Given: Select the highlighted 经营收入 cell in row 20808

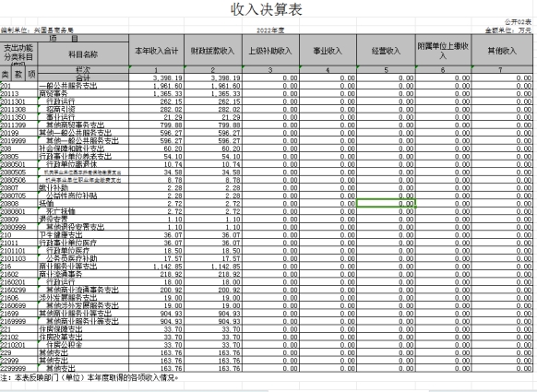Looking at the screenshot, I should (386, 203).
